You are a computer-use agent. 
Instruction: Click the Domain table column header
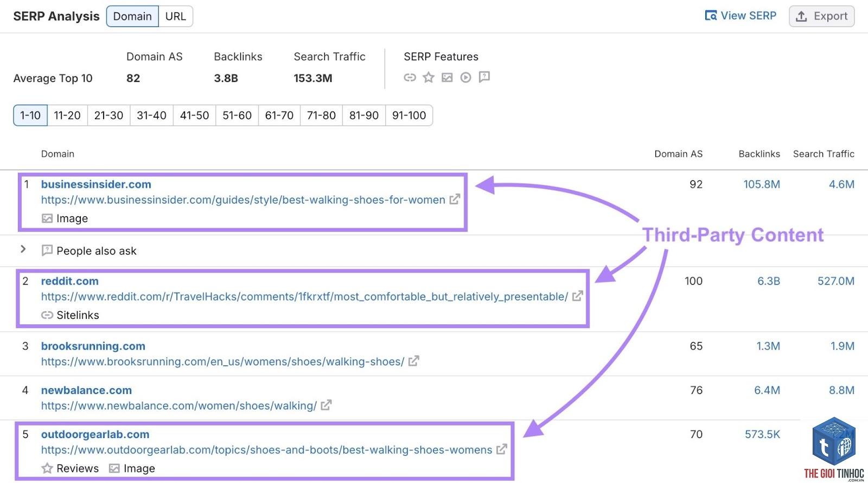tap(58, 154)
